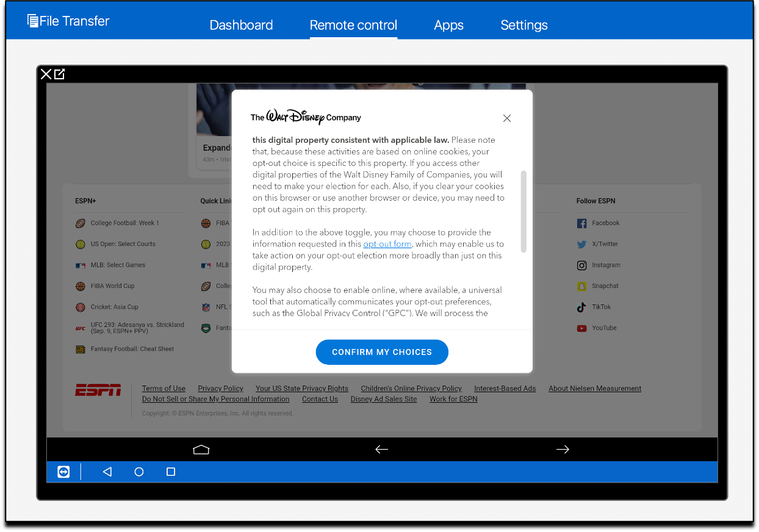Open Do Not Sell or Share My Personal Information
Screen dimensions: 759x532
tap(215, 399)
